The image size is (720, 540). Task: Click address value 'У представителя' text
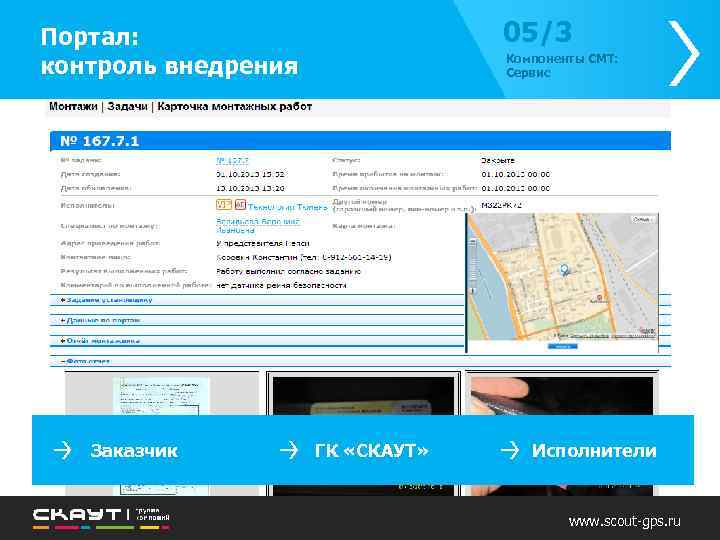pyautogui.click(x=263, y=243)
